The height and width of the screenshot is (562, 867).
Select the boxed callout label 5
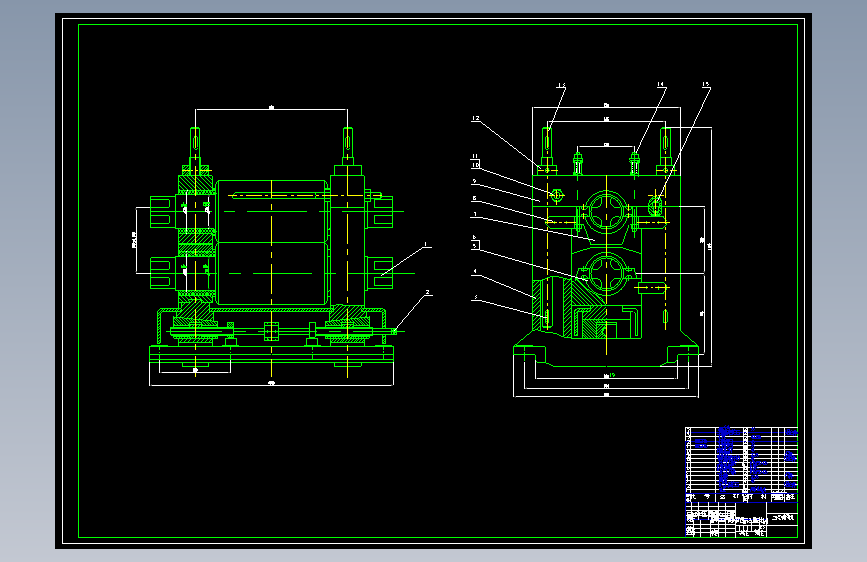[475, 246]
